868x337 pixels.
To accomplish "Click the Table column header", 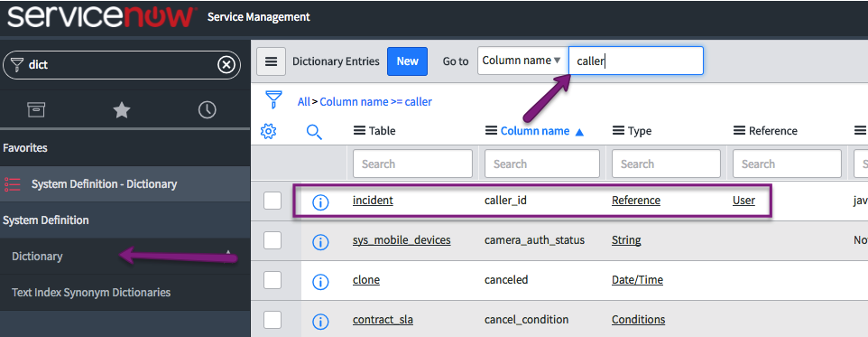I will pyautogui.click(x=382, y=131).
